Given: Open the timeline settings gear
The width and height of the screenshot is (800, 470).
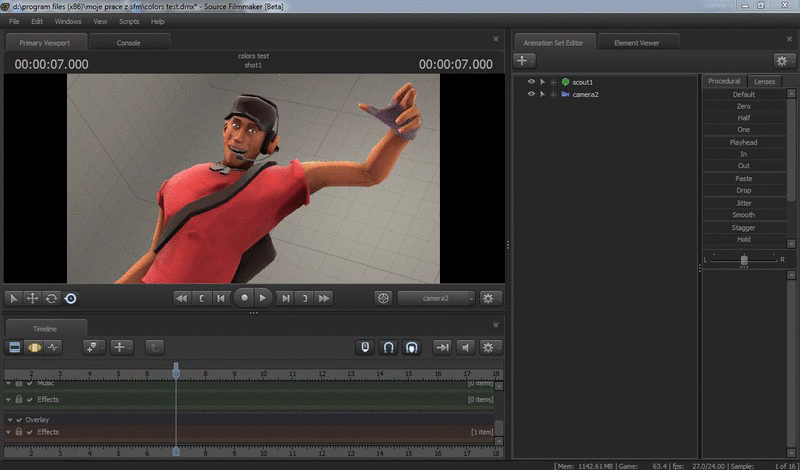Looking at the screenshot, I should click(488, 347).
